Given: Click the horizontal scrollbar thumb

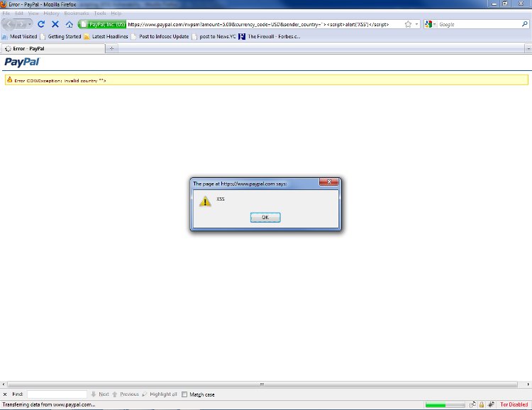Looking at the screenshot, I should [x=262, y=384].
